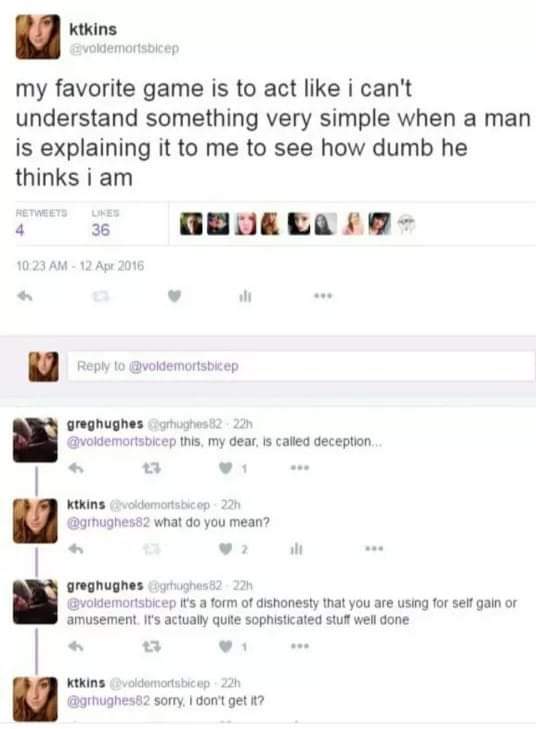
Task: Like greghughes' "called deception" reply
Action: pos(225,468)
